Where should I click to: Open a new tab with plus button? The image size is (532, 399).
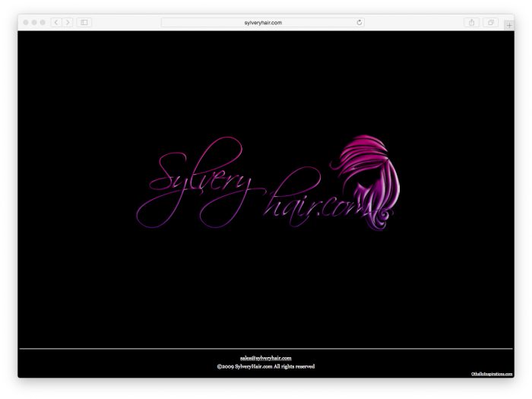[x=508, y=25]
